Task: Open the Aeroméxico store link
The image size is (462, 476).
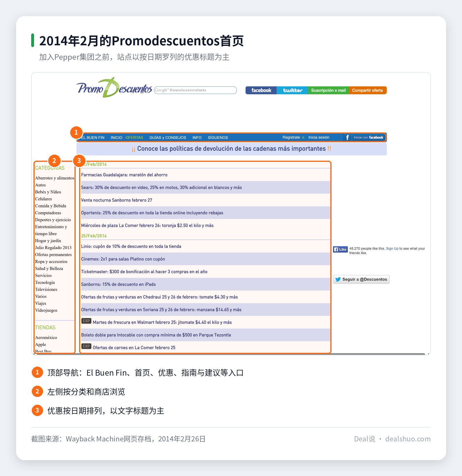Action: pos(46,338)
